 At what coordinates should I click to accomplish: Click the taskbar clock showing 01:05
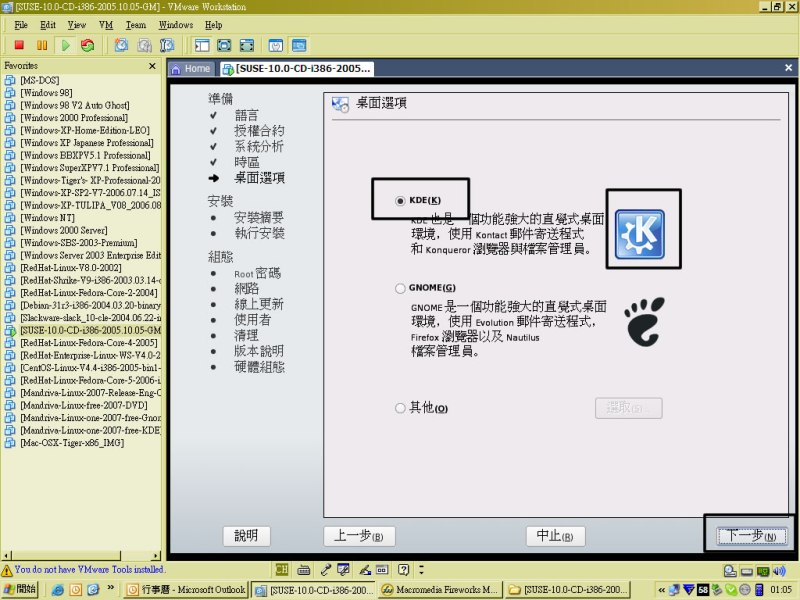point(781,590)
